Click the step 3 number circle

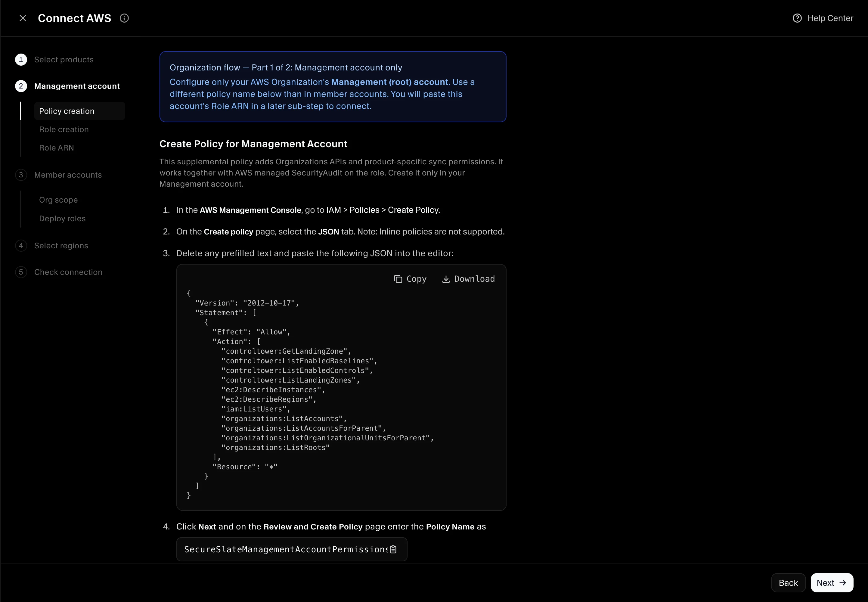21,175
